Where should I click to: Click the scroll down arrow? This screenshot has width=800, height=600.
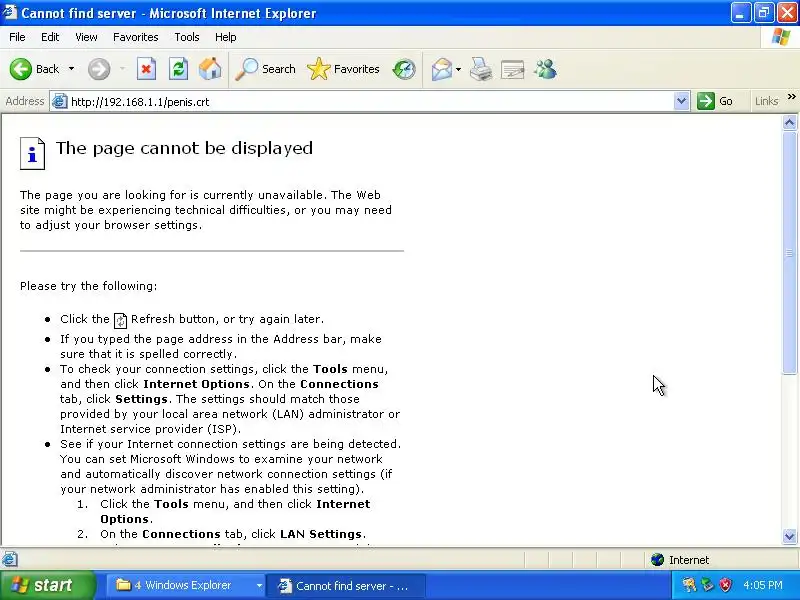[x=789, y=536]
